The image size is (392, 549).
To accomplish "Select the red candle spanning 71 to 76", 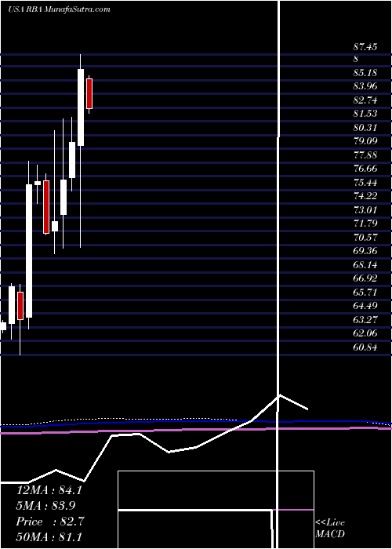I will pyautogui.click(x=46, y=206).
